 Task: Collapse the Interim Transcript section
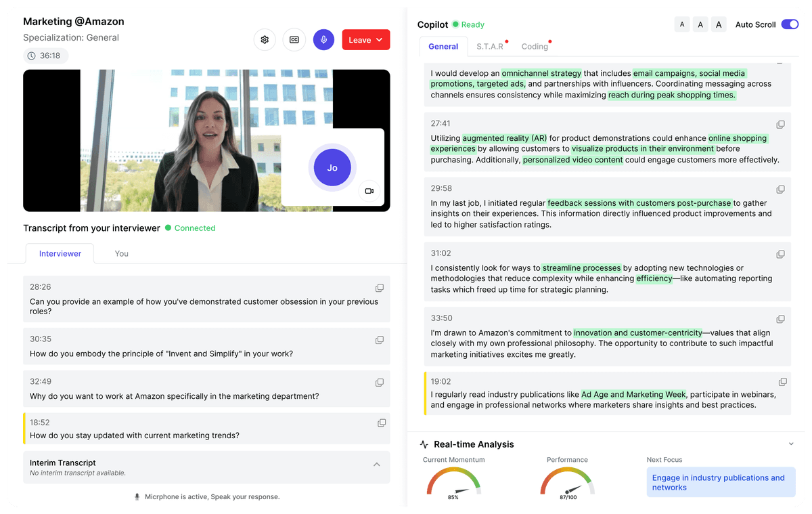pyautogui.click(x=377, y=465)
